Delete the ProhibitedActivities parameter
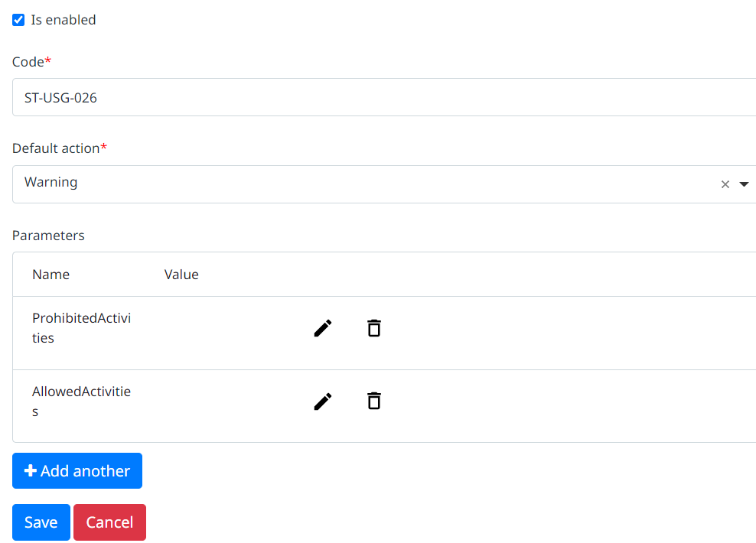 point(373,327)
